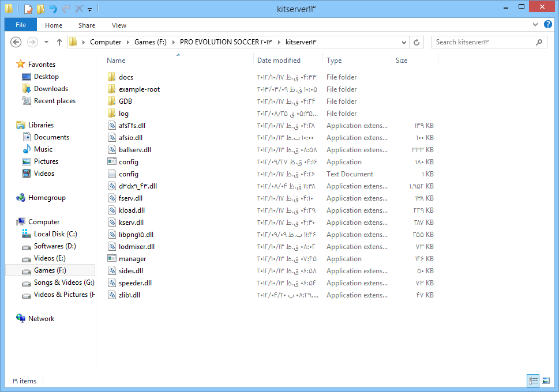The image size is (559, 392).
Task: Click the magnifier icon in search box
Action: tap(539, 42)
